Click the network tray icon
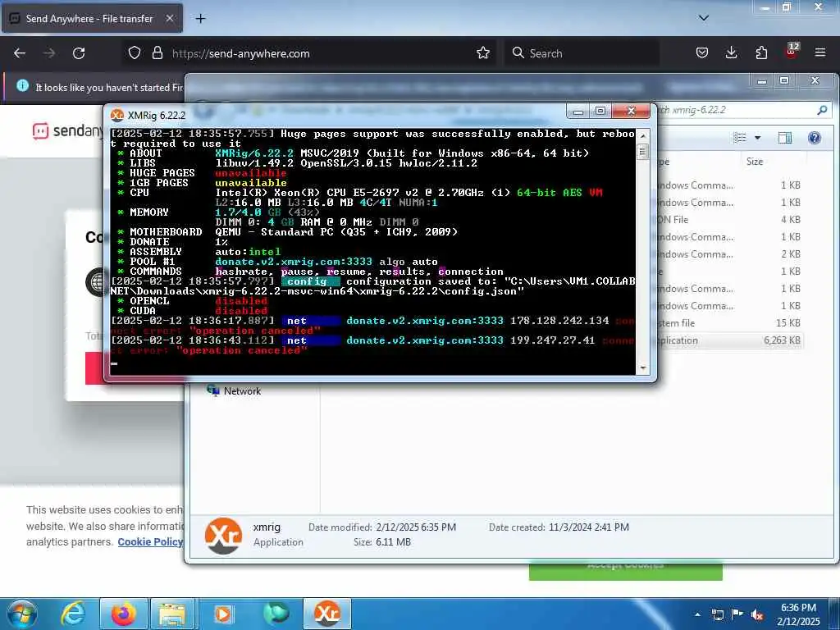Screen dimensions: 840x630 (x=717, y=614)
